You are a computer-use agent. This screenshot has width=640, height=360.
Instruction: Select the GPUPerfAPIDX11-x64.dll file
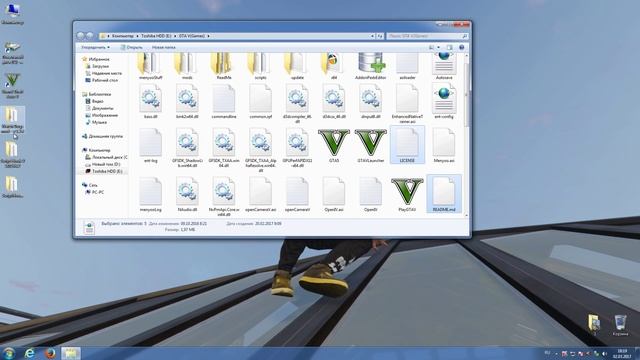click(297, 148)
